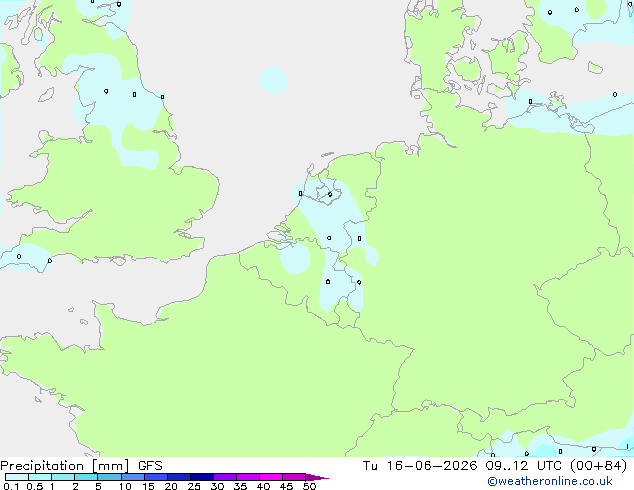Screen dimensions: 634x490
Task: Click the isolated round precipitation patch over the North Sea
Action: pos(274,80)
